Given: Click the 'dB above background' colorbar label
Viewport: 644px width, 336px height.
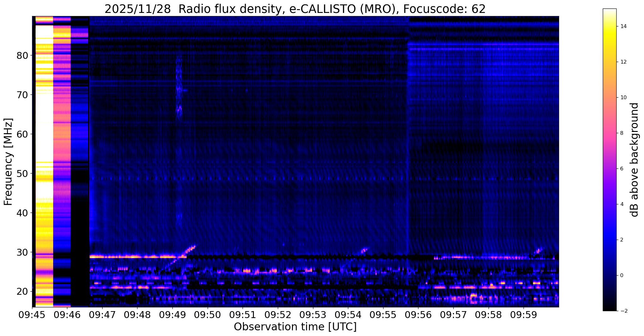Looking at the screenshot, I should point(634,160).
